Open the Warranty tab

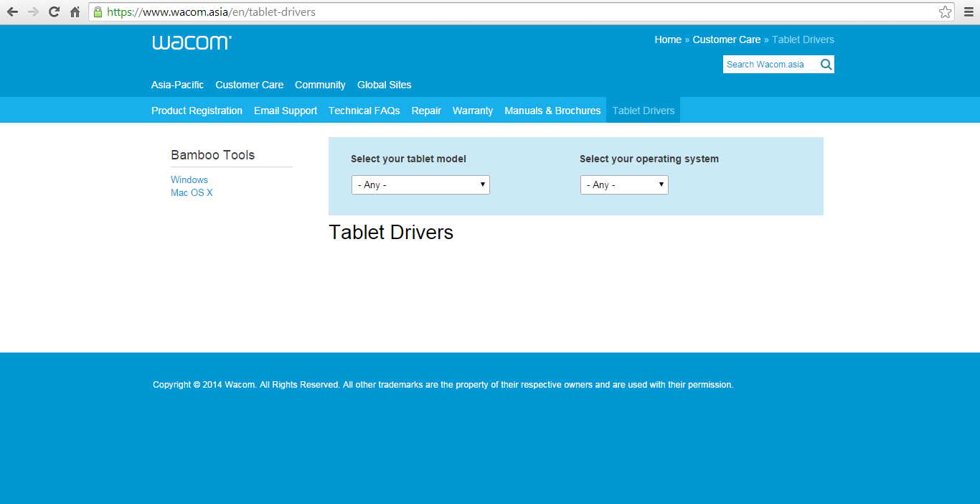(473, 111)
